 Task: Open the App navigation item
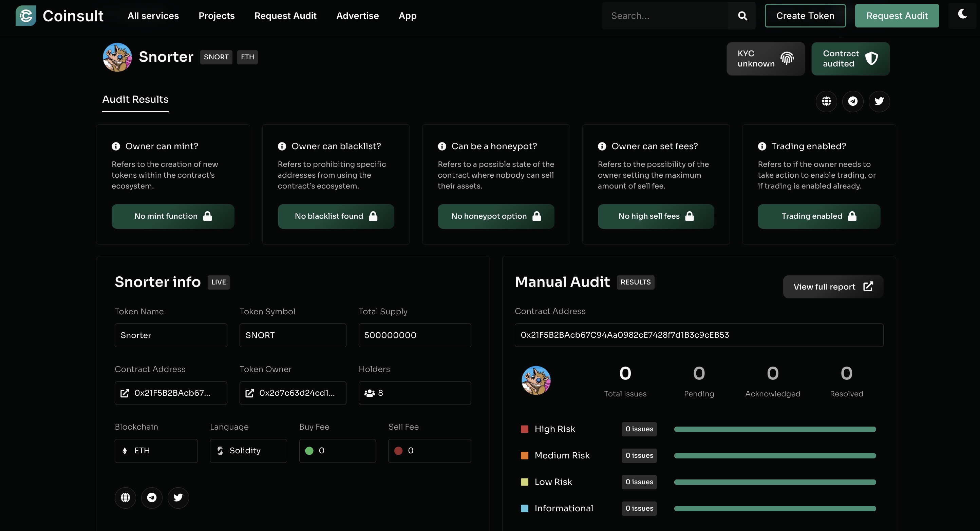[x=407, y=16]
